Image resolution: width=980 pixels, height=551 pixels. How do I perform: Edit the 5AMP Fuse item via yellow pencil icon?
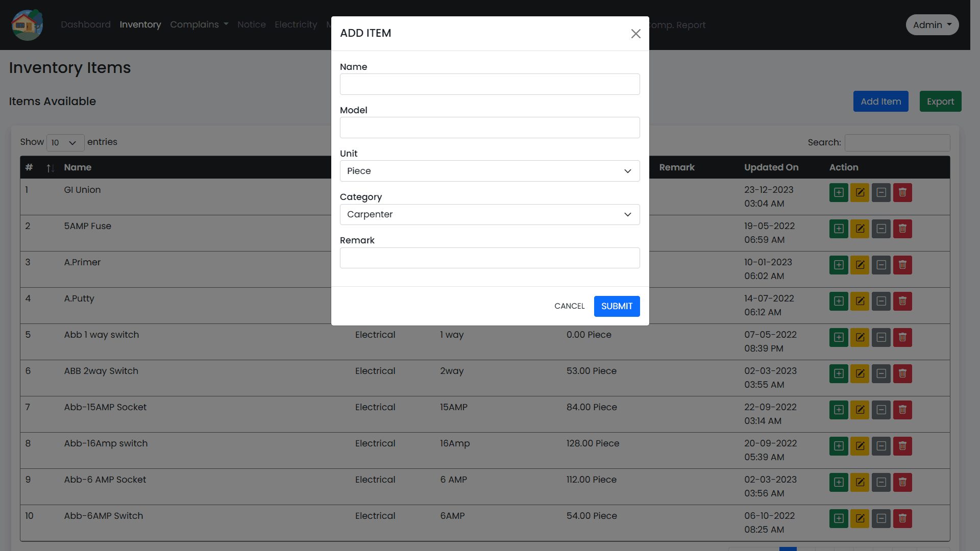[860, 229]
